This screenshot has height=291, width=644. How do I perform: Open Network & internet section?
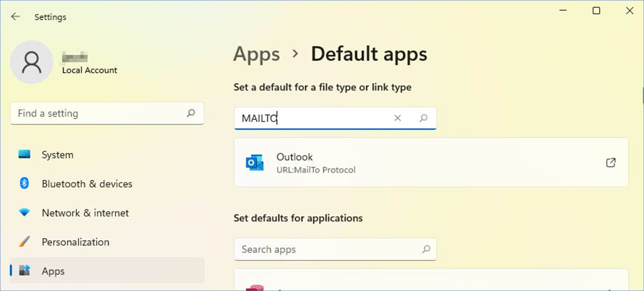click(85, 213)
